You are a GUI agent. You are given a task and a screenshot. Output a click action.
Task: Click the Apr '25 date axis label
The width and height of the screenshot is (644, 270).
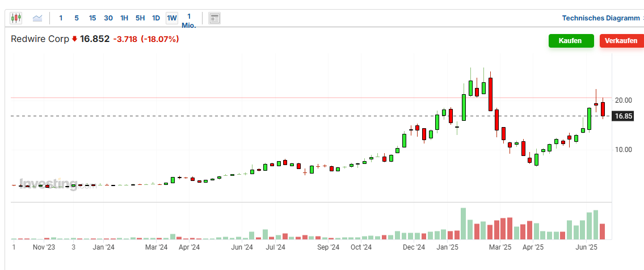pos(533,247)
